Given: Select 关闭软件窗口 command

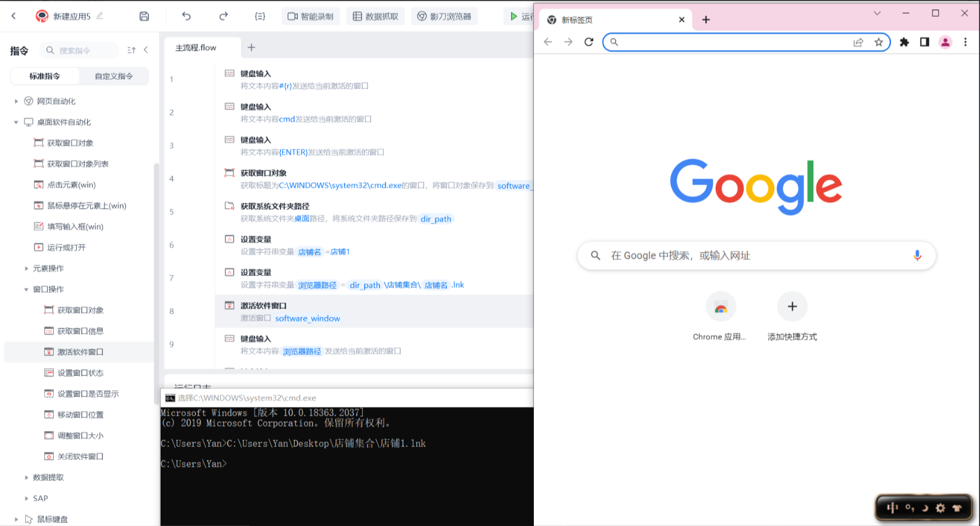Looking at the screenshot, I should coord(80,457).
